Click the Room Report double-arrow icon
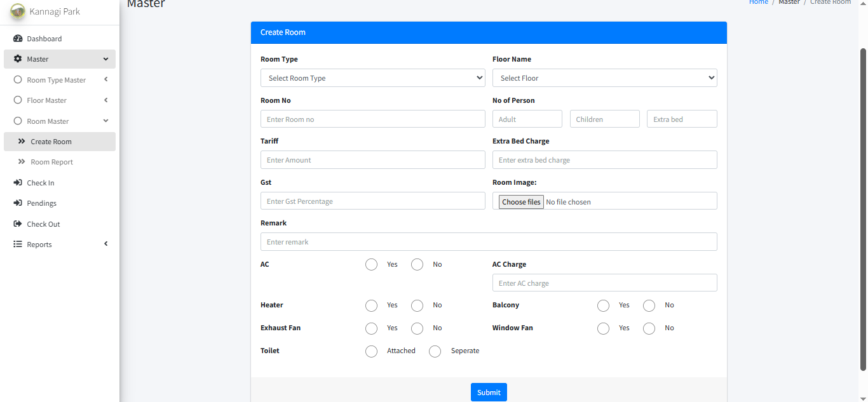This screenshot has width=868, height=402. (22, 162)
